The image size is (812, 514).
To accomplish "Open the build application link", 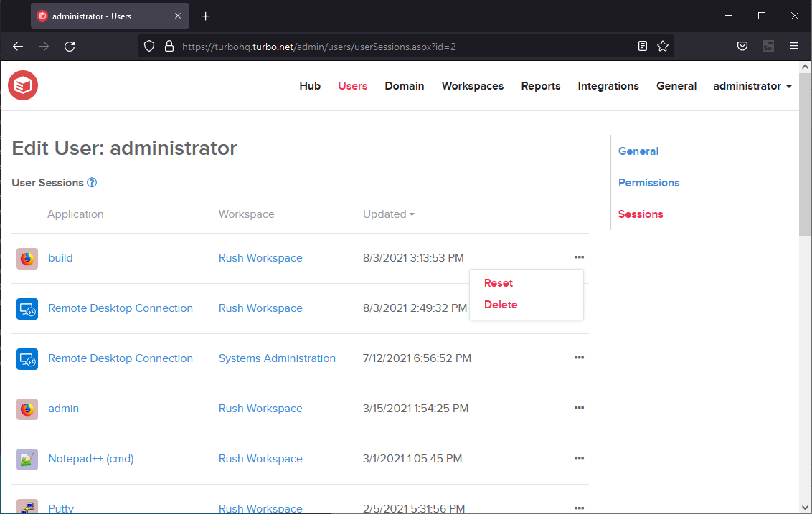I will [x=60, y=258].
